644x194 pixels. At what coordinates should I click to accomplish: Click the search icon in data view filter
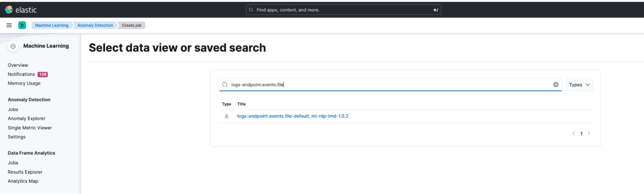(225, 85)
